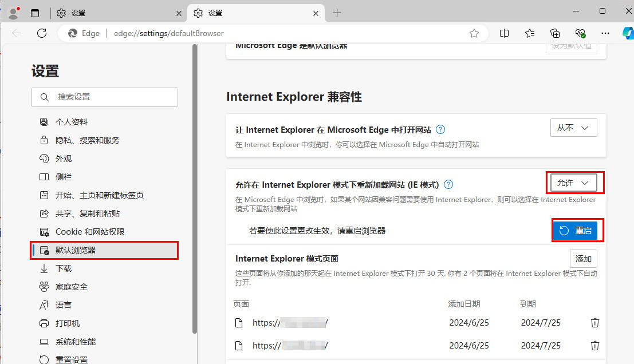Close the active 设置 tab
The width and height of the screenshot is (634, 364).
click(316, 13)
